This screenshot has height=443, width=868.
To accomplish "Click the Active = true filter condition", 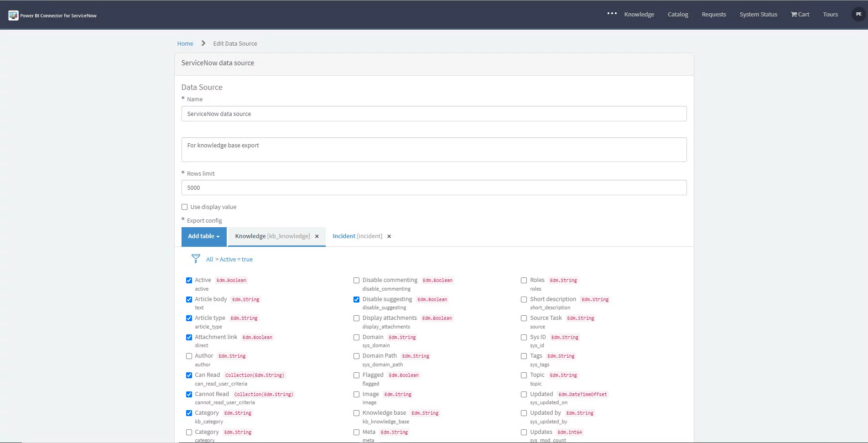I will 236,260.
